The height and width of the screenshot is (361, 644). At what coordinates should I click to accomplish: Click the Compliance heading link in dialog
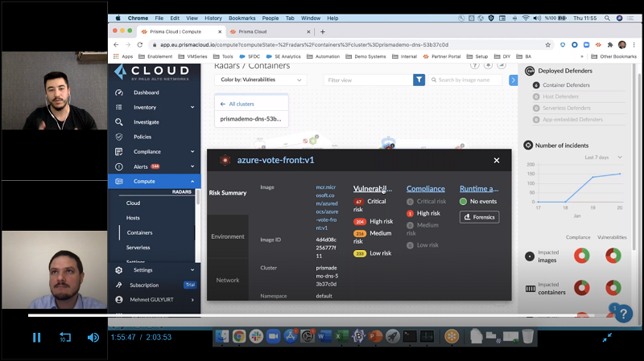(x=426, y=189)
